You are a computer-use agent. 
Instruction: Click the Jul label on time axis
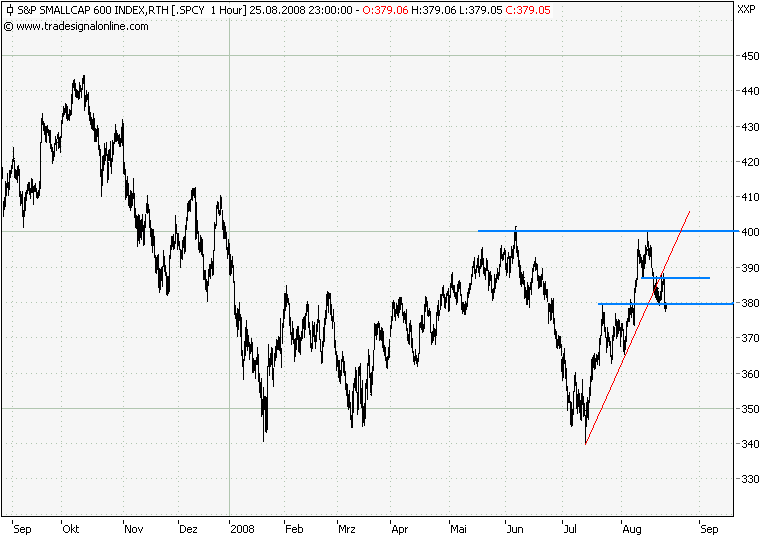point(570,529)
